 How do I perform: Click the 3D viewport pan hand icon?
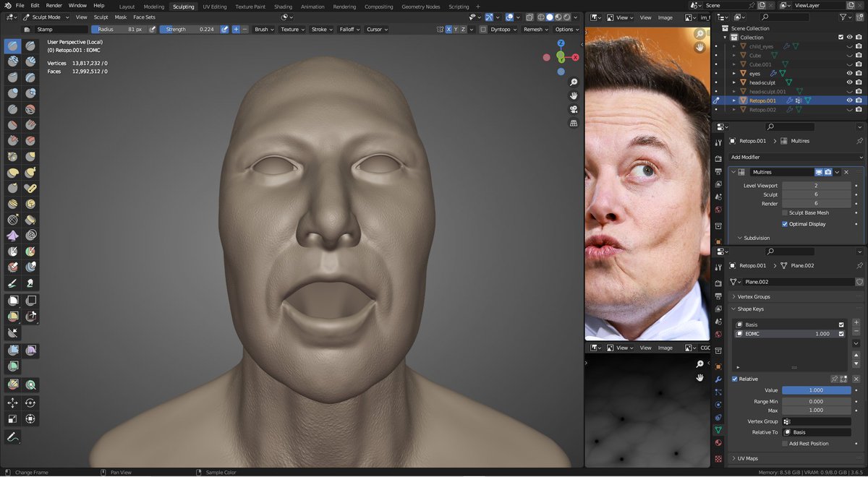tap(574, 95)
